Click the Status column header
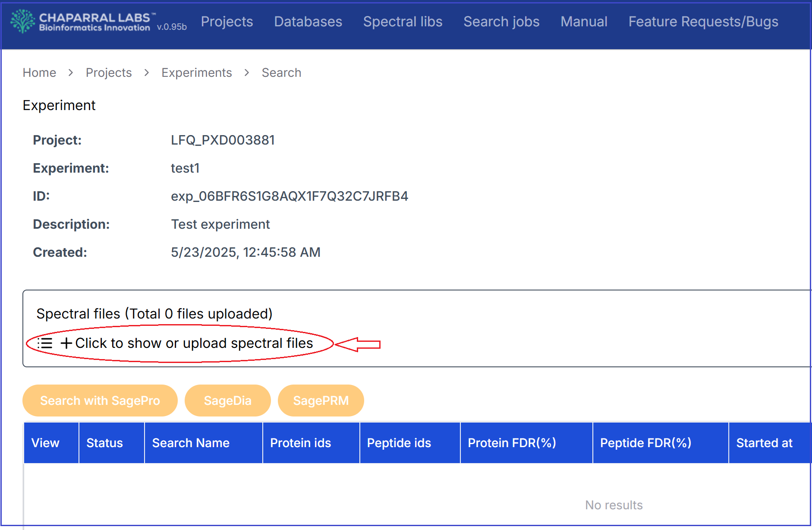812x530 pixels. pyautogui.click(x=104, y=443)
